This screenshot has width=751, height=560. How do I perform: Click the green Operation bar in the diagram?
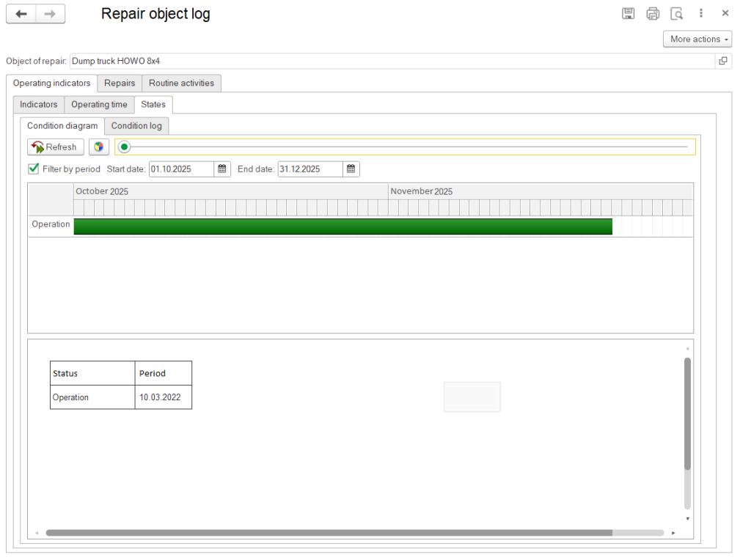[342, 226]
